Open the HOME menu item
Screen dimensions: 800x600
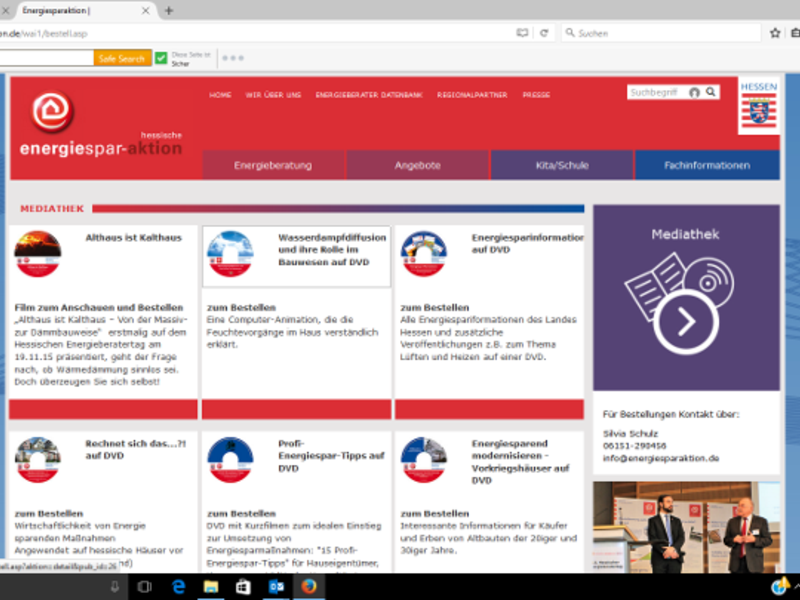pos(220,95)
